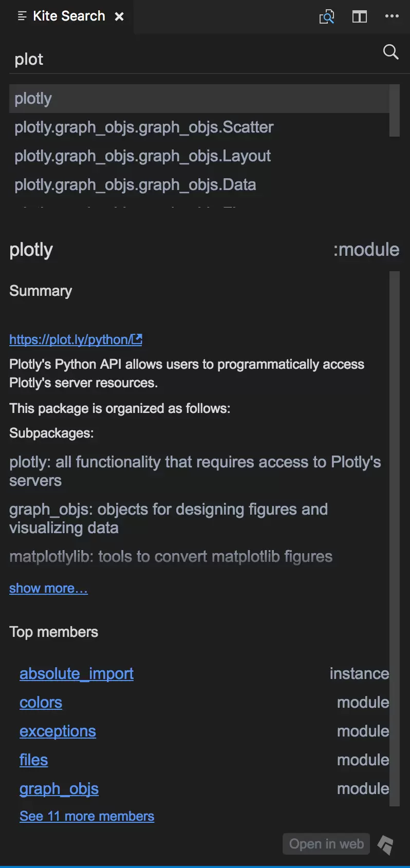Click the tab's list icon beside Kite Search
This screenshot has width=410, height=868.
[x=22, y=16]
